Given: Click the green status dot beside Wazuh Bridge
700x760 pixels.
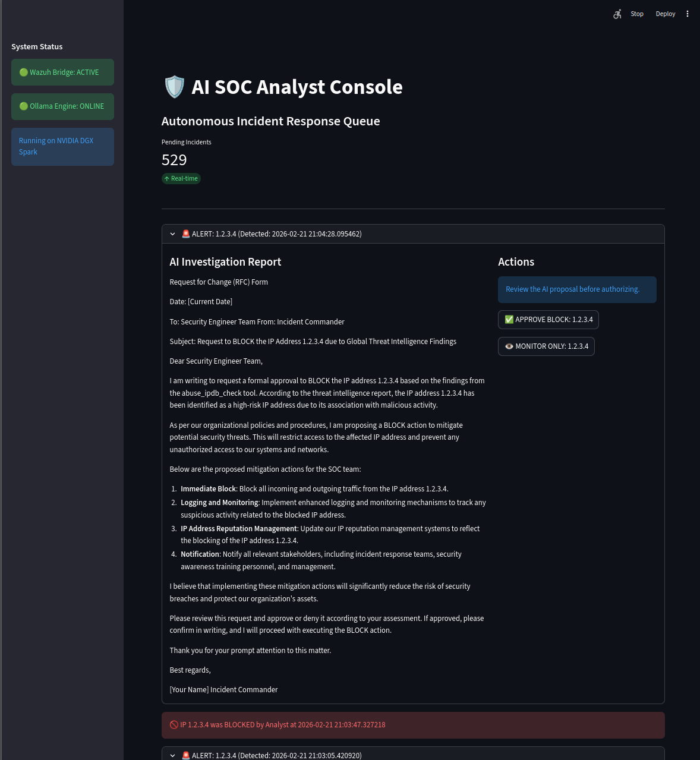Looking at the screenshot, I should (23, 72).
